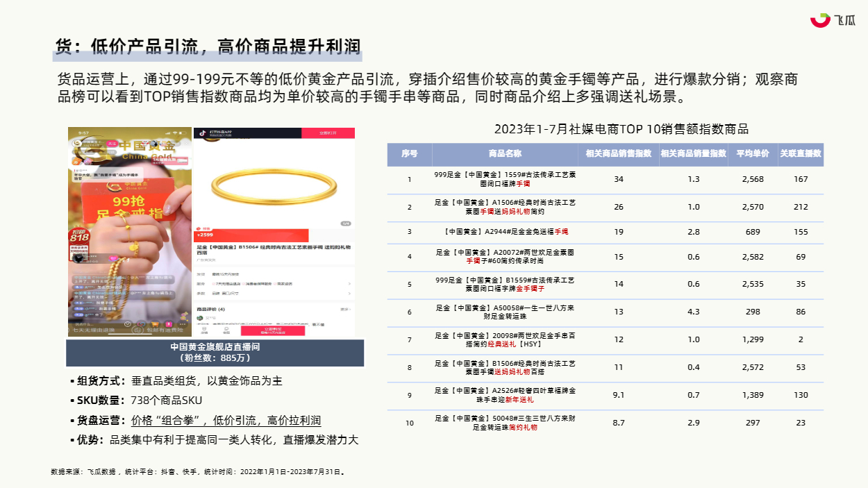Click the 组货方式 bullet line
Screen dimensions: 868x488
pos(176,381)
